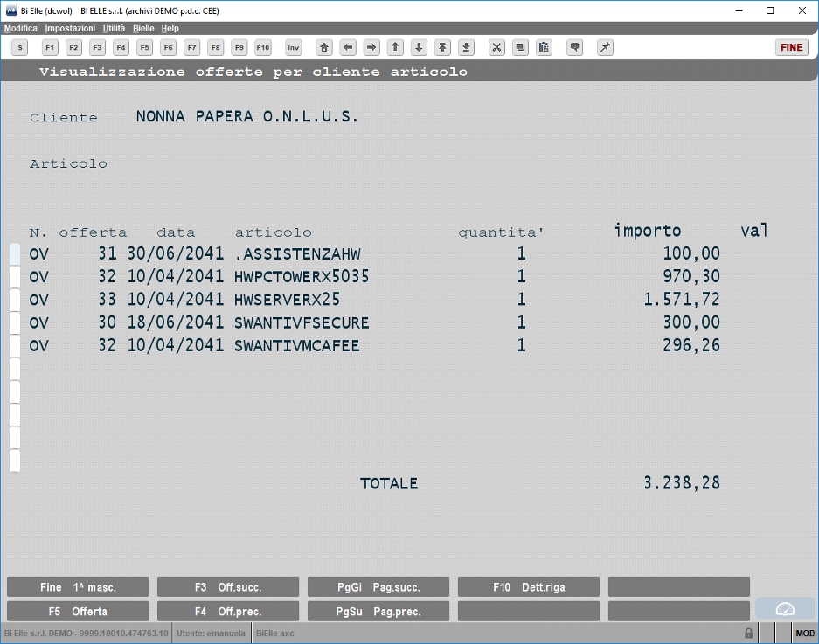Click the Inv toolbar key
This screenshot has width=819, height=644.
[x=294, y=47]
